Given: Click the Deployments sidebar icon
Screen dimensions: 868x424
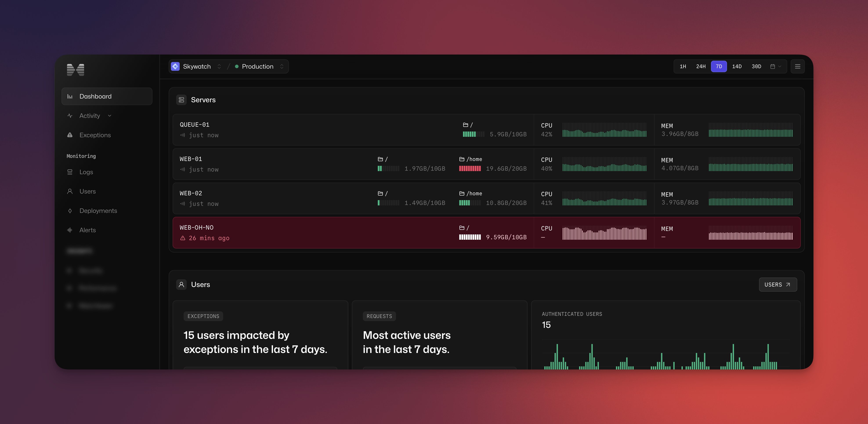Looking at the screenshot, I should (x=70, y=211).
